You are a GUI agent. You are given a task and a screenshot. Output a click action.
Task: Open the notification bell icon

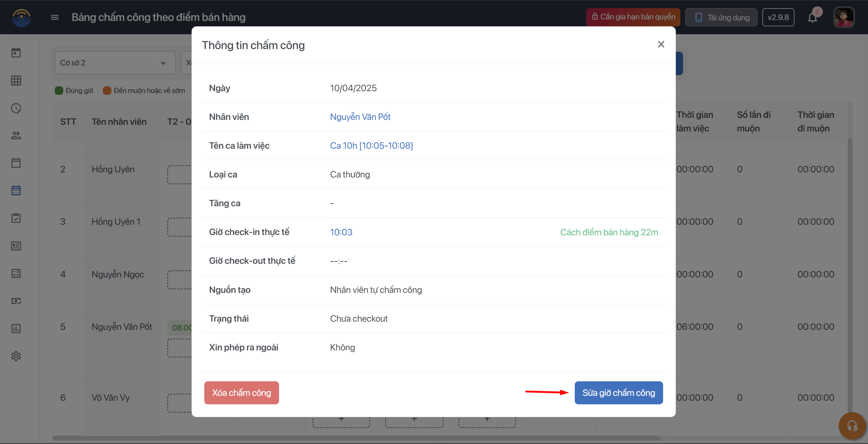[812, 18]
